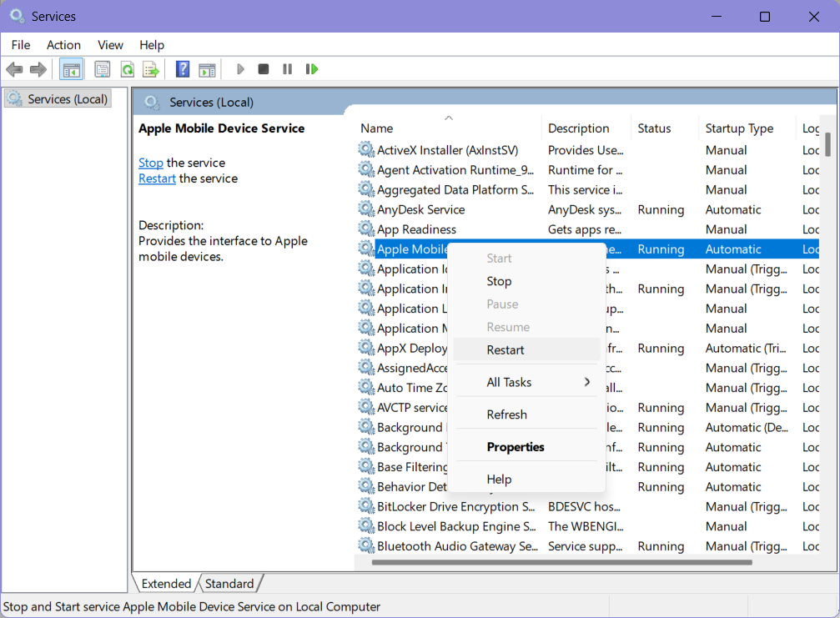Open the Properties toolbar icon
Image resolution: width=840 pixels, height=618 pixels.
(102, 69)
